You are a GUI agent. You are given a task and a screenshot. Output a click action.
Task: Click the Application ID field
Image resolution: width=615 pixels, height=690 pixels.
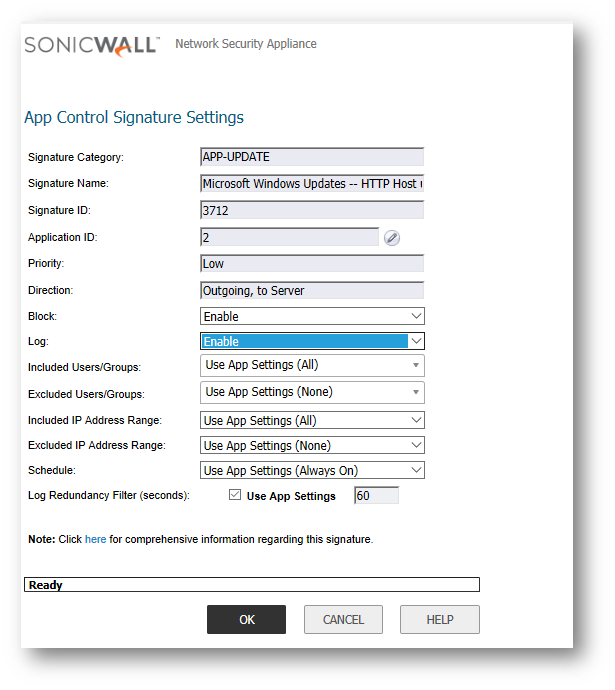coord(289,237)
